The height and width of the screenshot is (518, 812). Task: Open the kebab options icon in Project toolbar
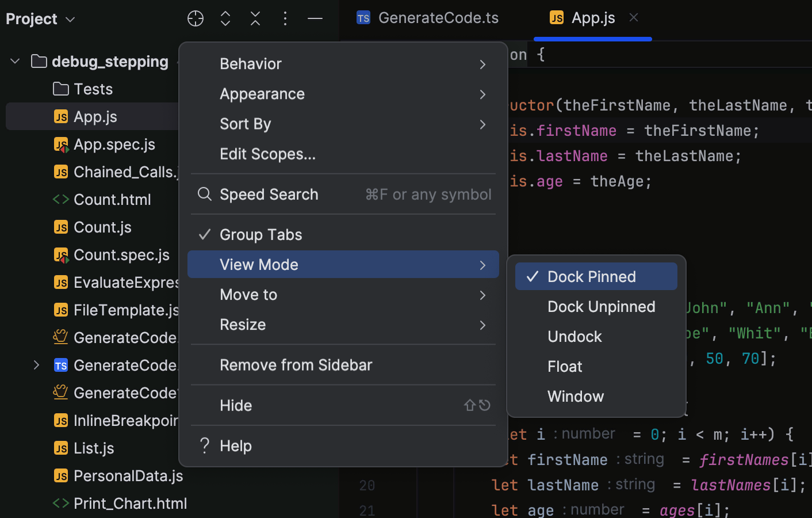[x=285, y=18]
